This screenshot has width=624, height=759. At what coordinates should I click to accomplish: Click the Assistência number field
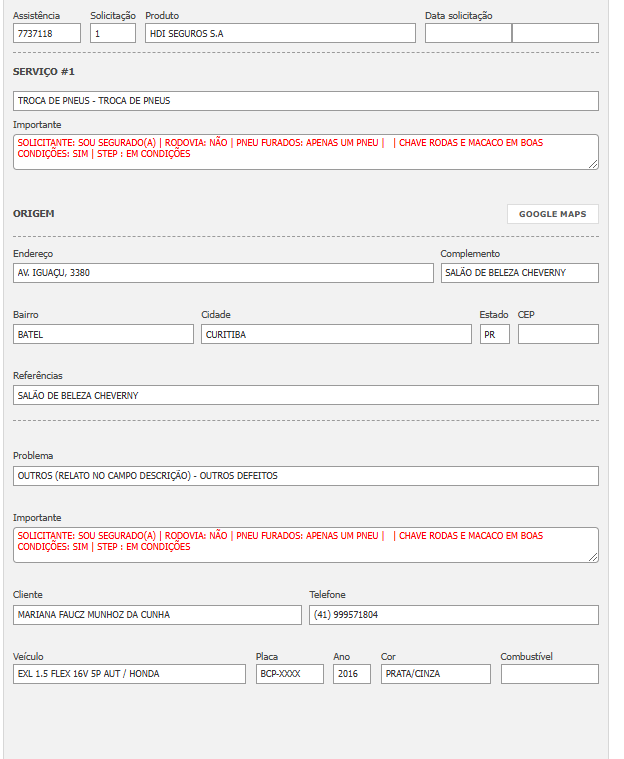47,33
